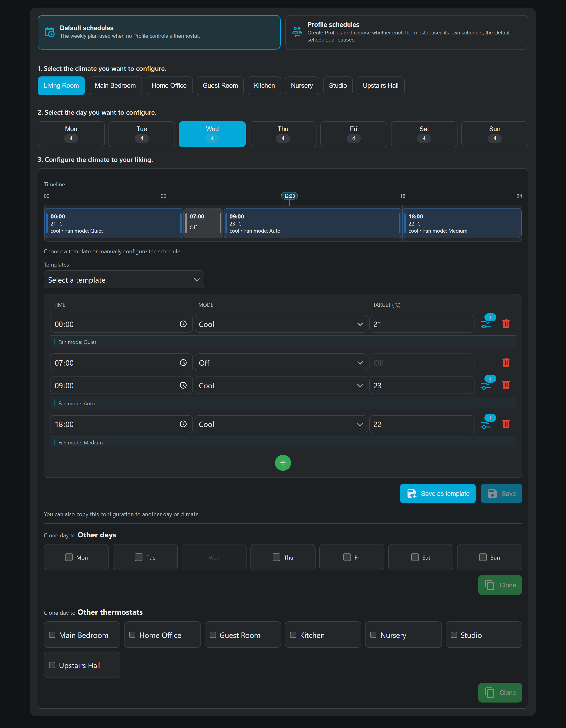This screenshot has height=728, width=566.
Task: Check Sat in clone to other days
Action: click(415, 557)
